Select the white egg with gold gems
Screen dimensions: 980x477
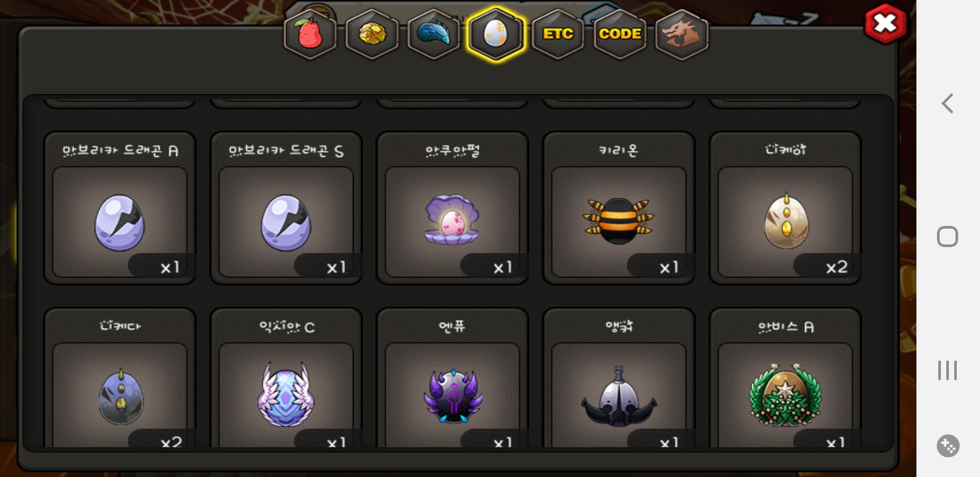(785, 208)
